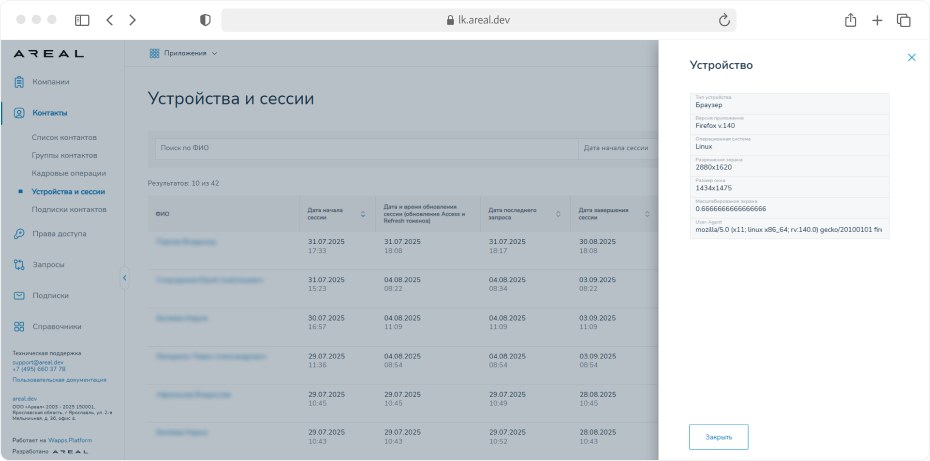Viewport: 930px width, 461px height.
Task: Click the 11:36 session start cell
Action: point(315,365)
